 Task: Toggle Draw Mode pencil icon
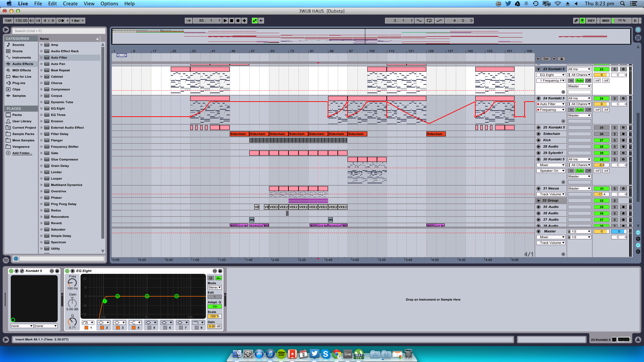[x=576, y=21]
